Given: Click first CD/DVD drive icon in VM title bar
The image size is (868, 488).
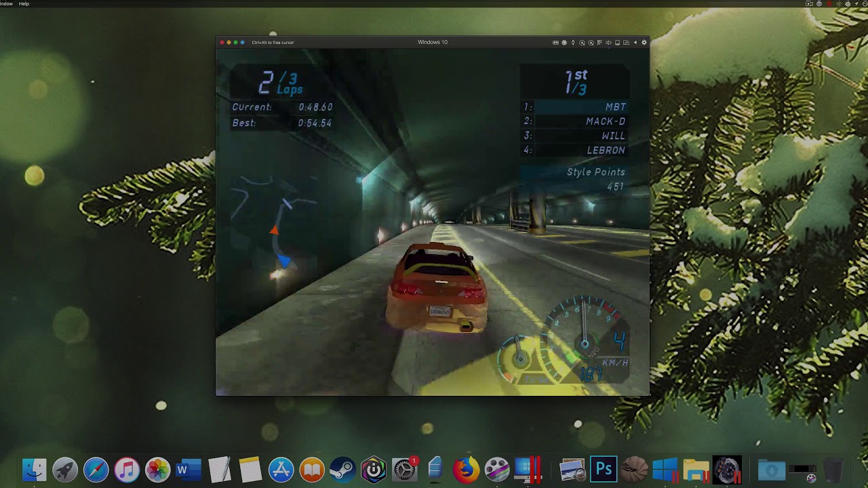Looking at the screenshot, I should point(582,43).
